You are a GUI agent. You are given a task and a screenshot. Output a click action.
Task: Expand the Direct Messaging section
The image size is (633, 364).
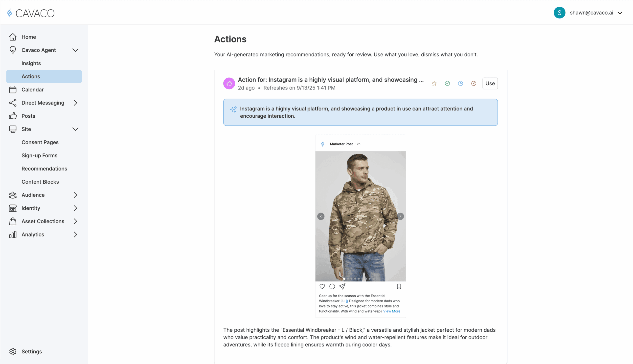tap(75, 103)
